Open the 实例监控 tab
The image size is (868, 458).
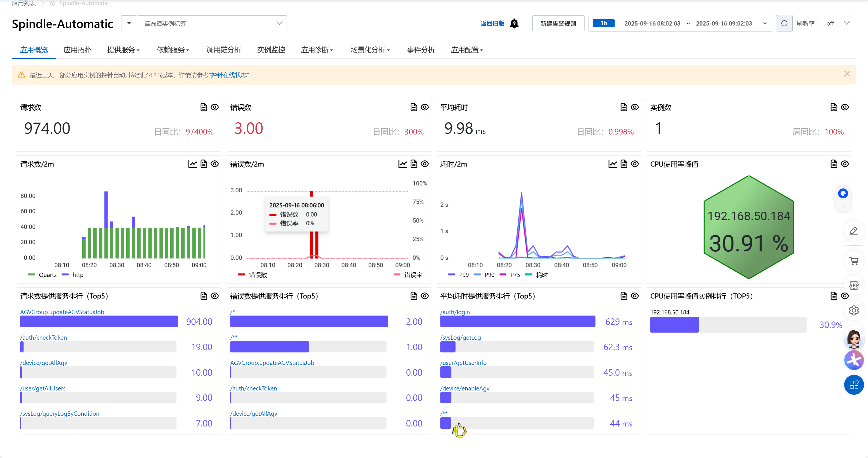point(271,50)
